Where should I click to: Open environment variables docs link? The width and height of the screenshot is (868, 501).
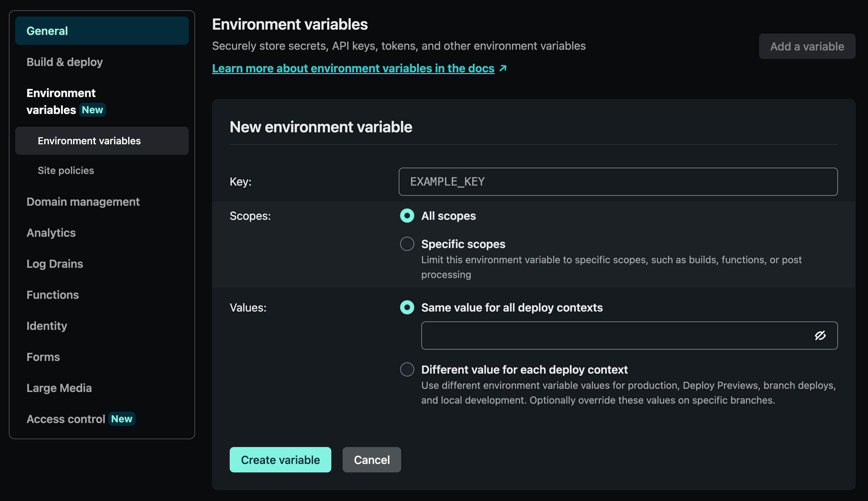coord(353,68)
